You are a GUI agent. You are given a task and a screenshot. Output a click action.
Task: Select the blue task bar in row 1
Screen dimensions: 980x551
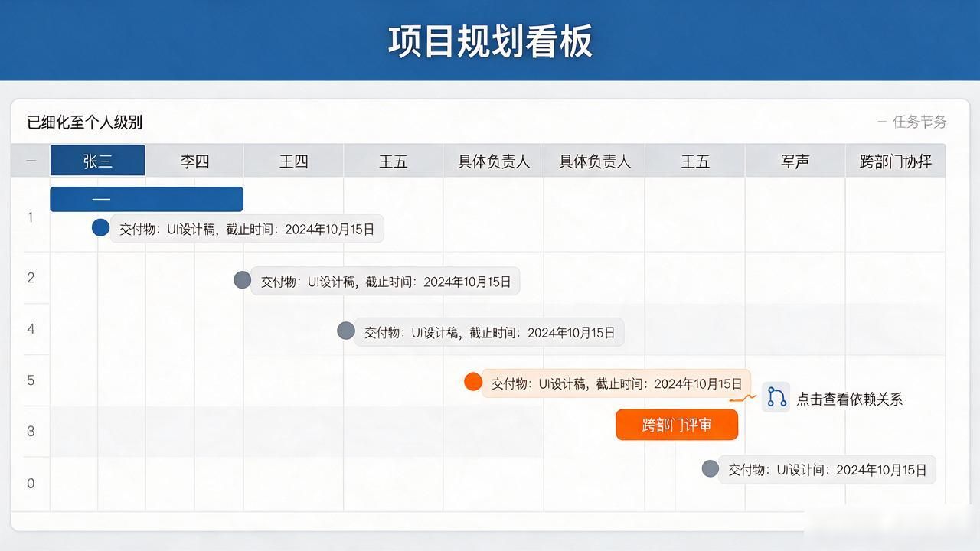tap(146, 199)
